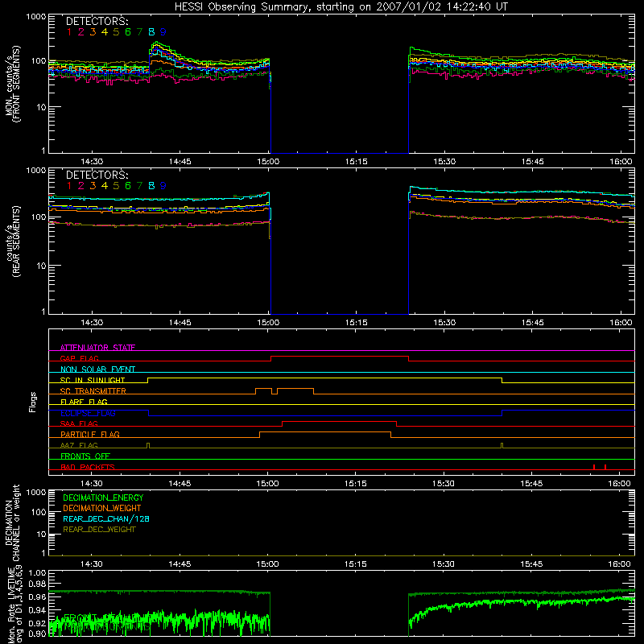Click the 100 y-axis value on rear segments plot
Screen dimensions: 644x644
point(39,217)
